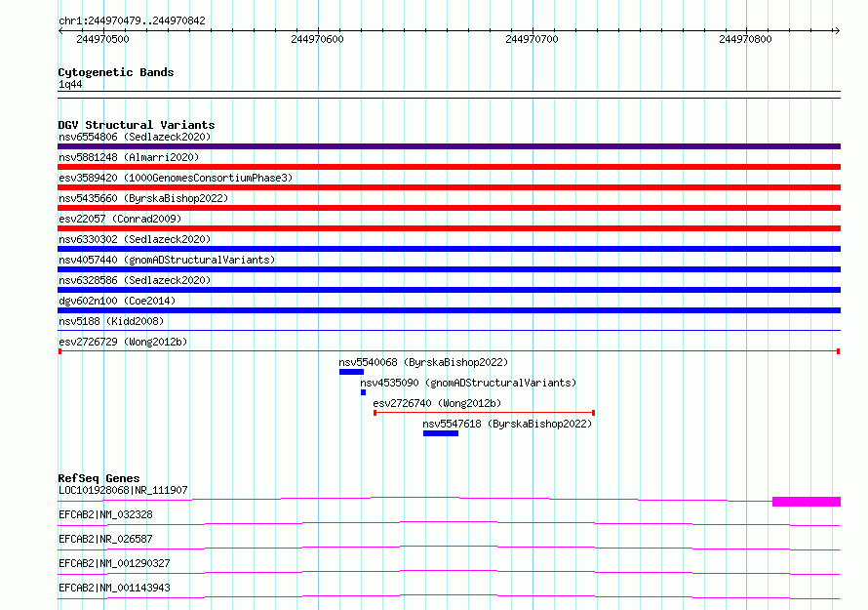Click the esv2726740 (Wong2012b) label

point(437,403)
